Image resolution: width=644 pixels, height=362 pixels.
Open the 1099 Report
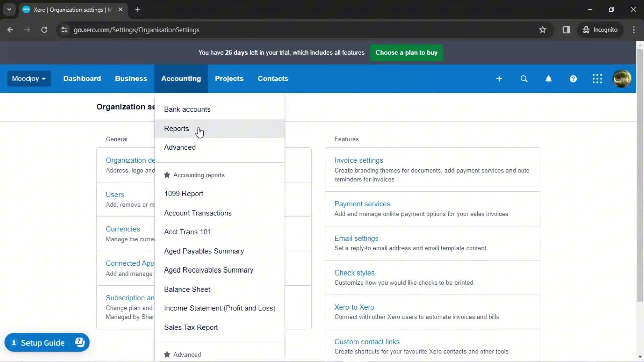[219, 194]
